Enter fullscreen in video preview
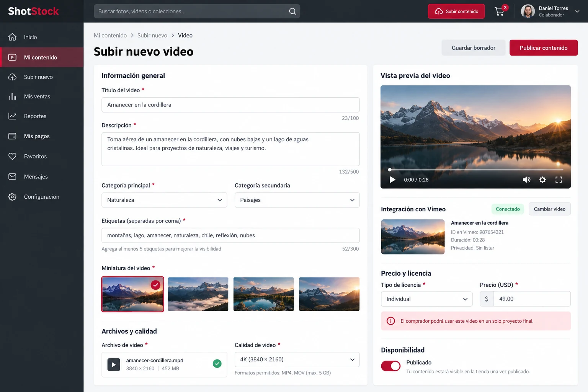 pyautogui.click(x=559, y=180)
